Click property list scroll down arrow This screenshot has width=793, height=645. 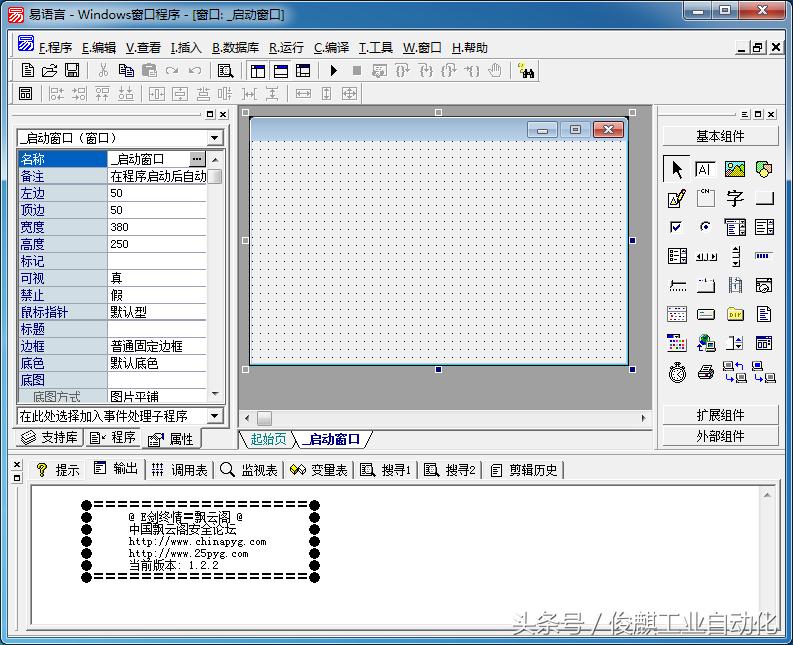(x=215, y=394)
